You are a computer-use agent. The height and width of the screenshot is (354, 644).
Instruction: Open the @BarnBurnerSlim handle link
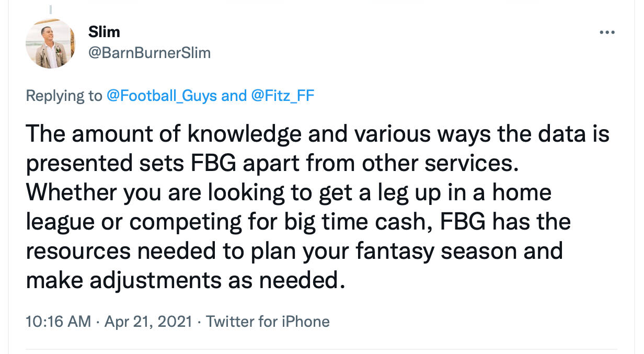click(149, 53)
